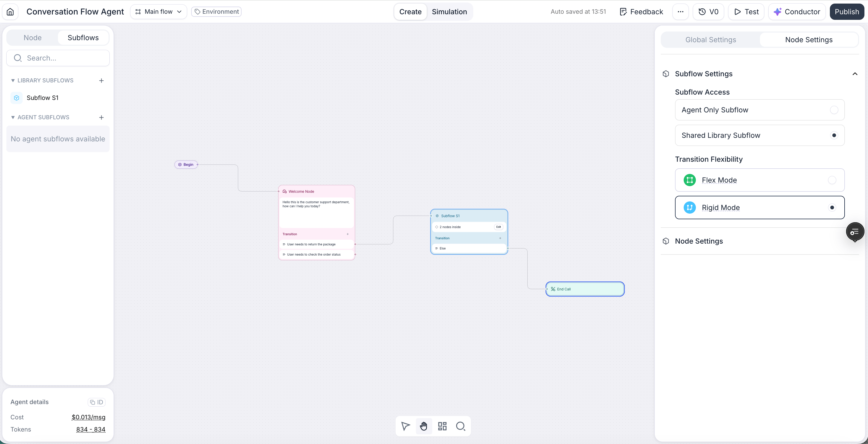Switch to the Node tab
The width and height of the screenshot is (868, 444).
[x=33, y=38]
